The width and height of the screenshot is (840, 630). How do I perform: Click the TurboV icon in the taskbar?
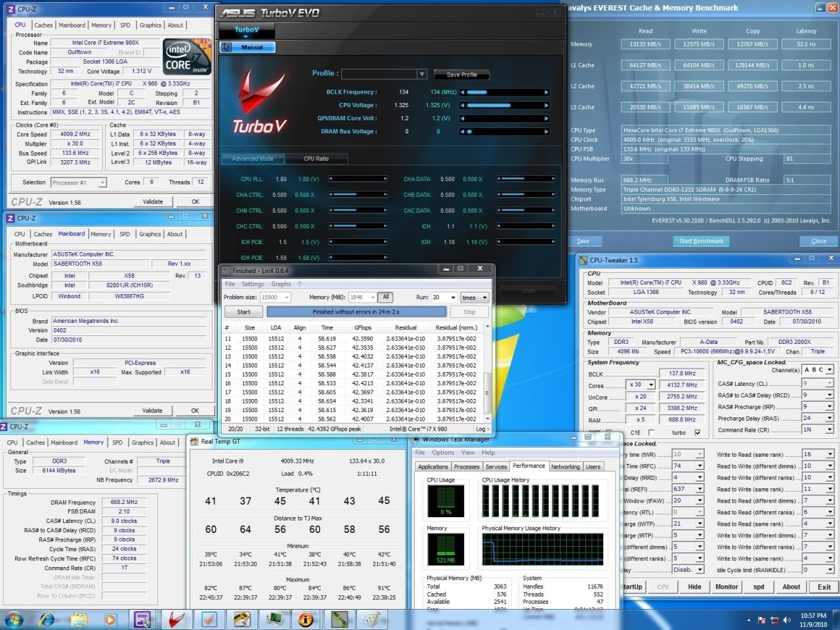click(x=175, y=619)
